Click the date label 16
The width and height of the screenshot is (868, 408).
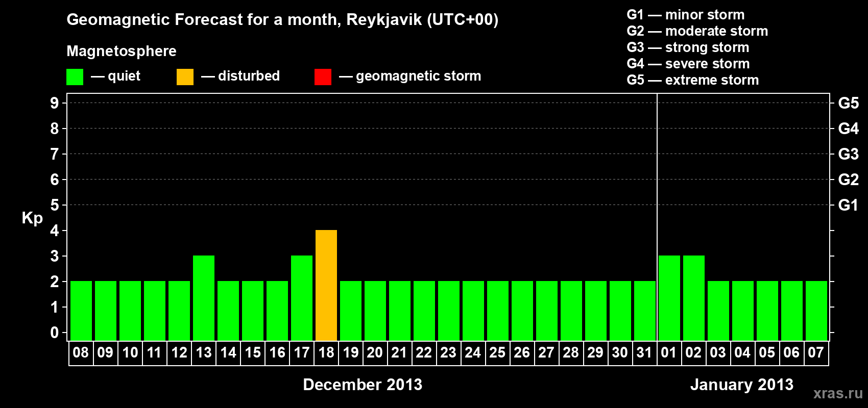coord(277,352)
